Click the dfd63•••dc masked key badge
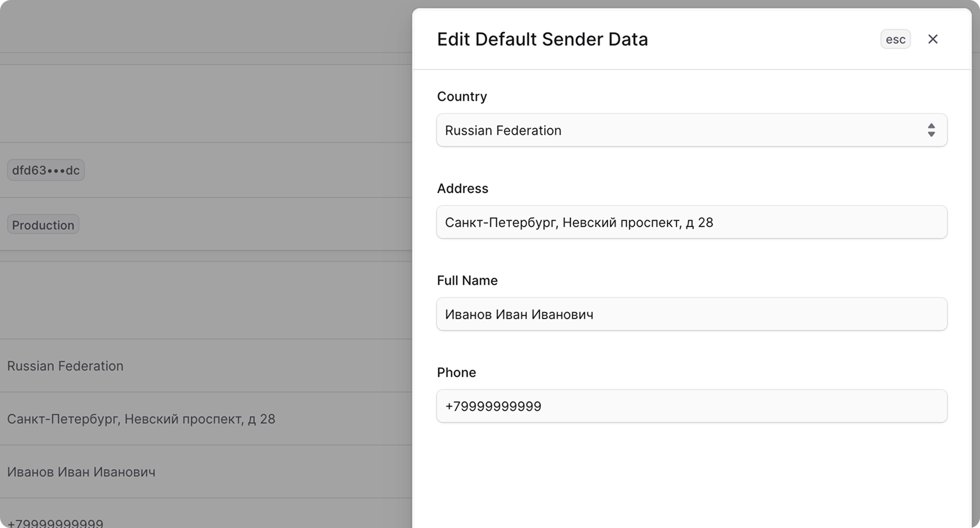Image resolution: width=980 pixels, height=528 pixels. 46,170
